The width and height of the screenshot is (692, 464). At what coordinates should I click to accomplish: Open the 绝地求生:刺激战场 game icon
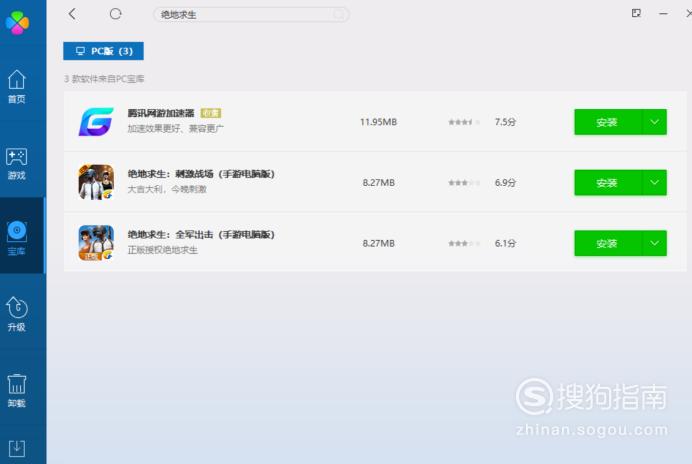click(96, 182)
